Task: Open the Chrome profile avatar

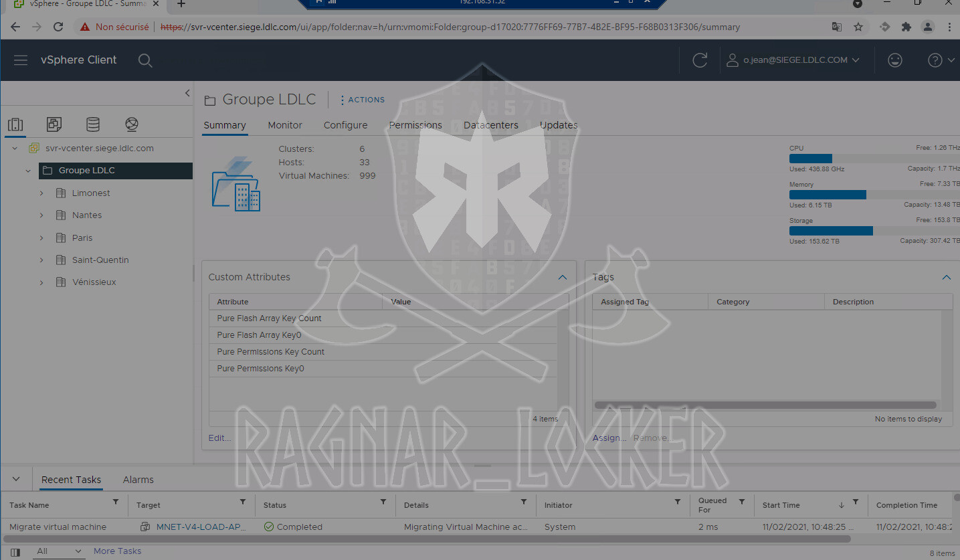Action: pos(928,27)
